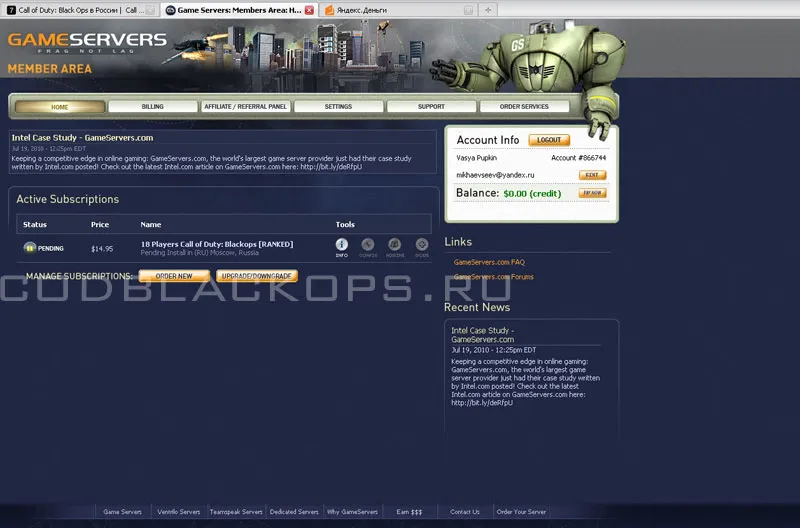800x528 pixels.
Task: Close the Call of Duty browser tab
Action: 150,10
